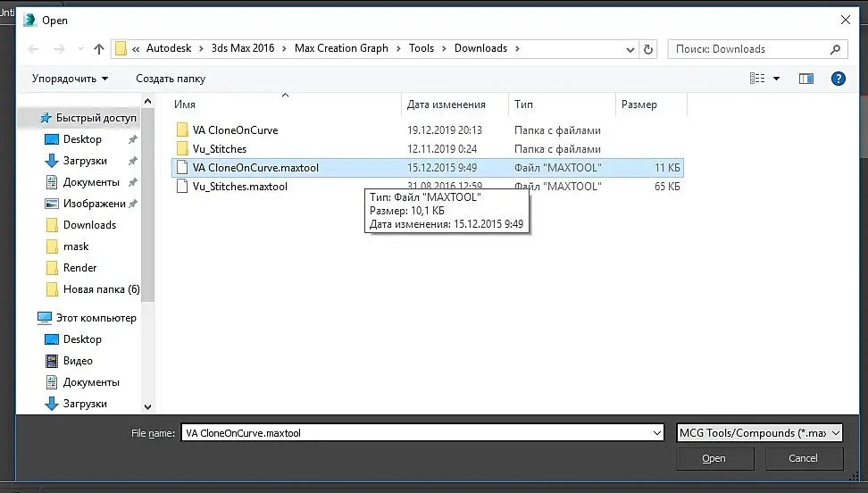Viewport: 868px width, 493px height.
Task: Click the mask folder icon in sidebar
Action: click(52, 246)
